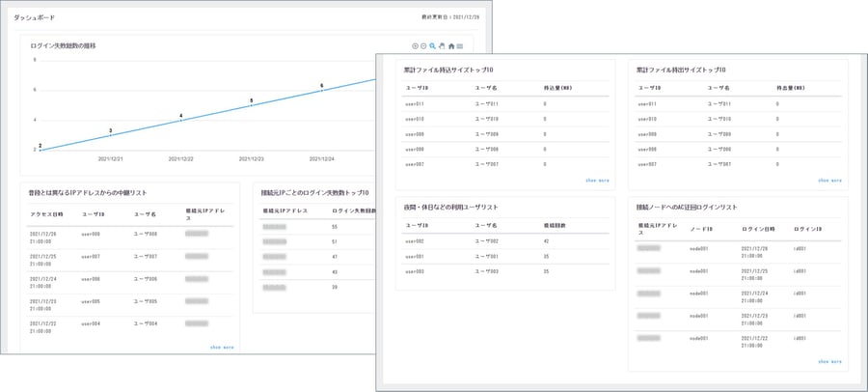Screen dimensions: 868x392
Task: Reset chart zoom with the home icon
Action: pos(451,46)
